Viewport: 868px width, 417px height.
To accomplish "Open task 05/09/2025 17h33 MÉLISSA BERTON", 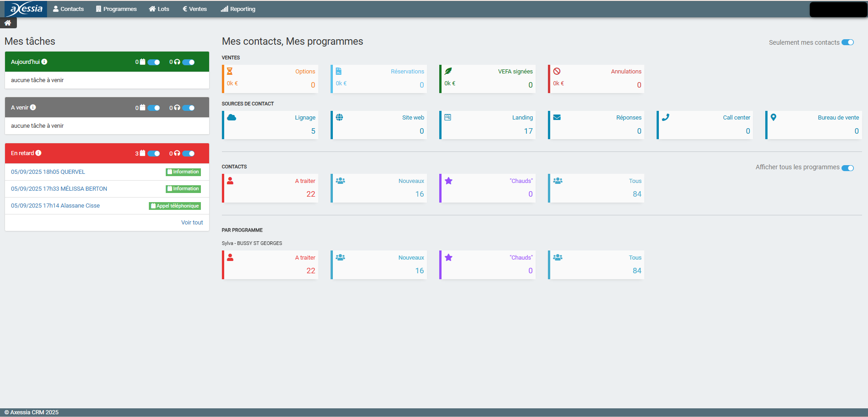I will [x=59, y=189].
